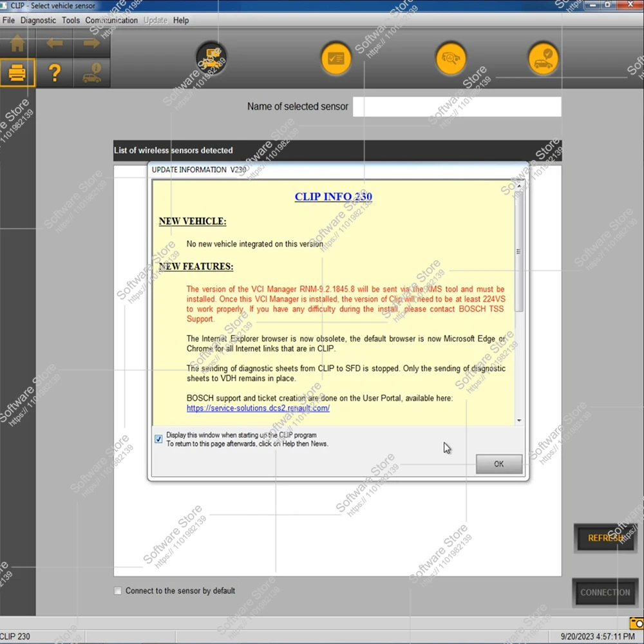Minimize the CLIP window
Image resolution: width=644 pixels, height=644 pixels.
[592, 5]
